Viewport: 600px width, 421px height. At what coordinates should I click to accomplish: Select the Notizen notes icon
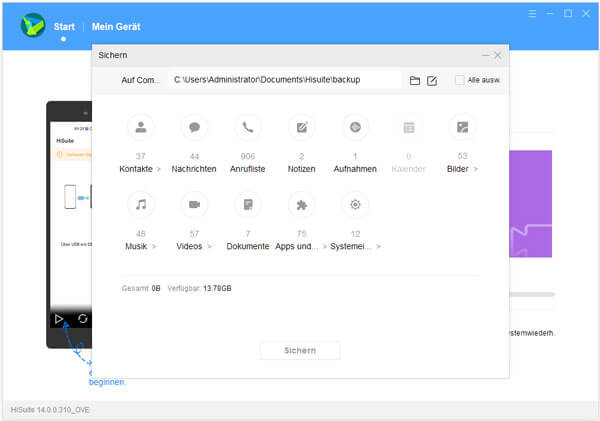pos(302,127)
